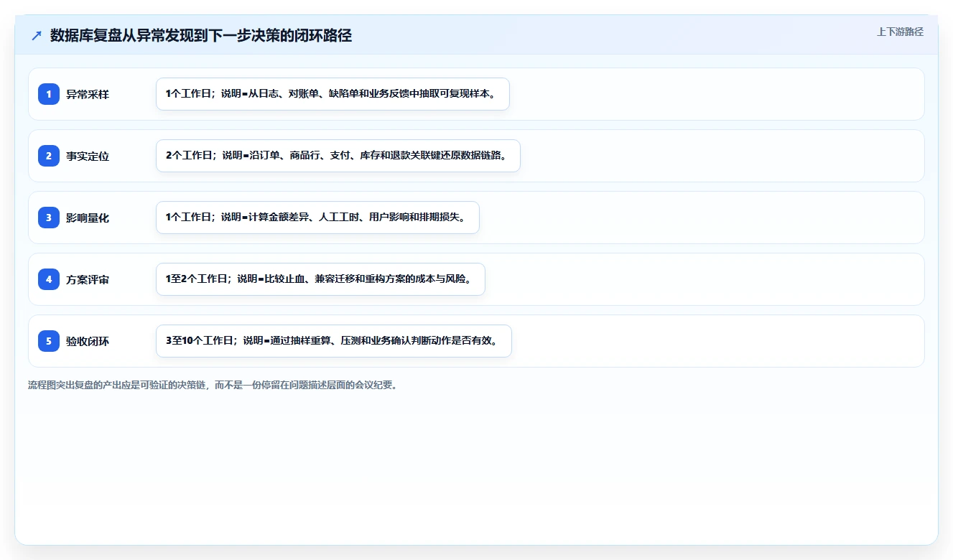The height and width of the screenshot is (560, 953).
Task: Click step number badge 5
Action: (49, 341)
